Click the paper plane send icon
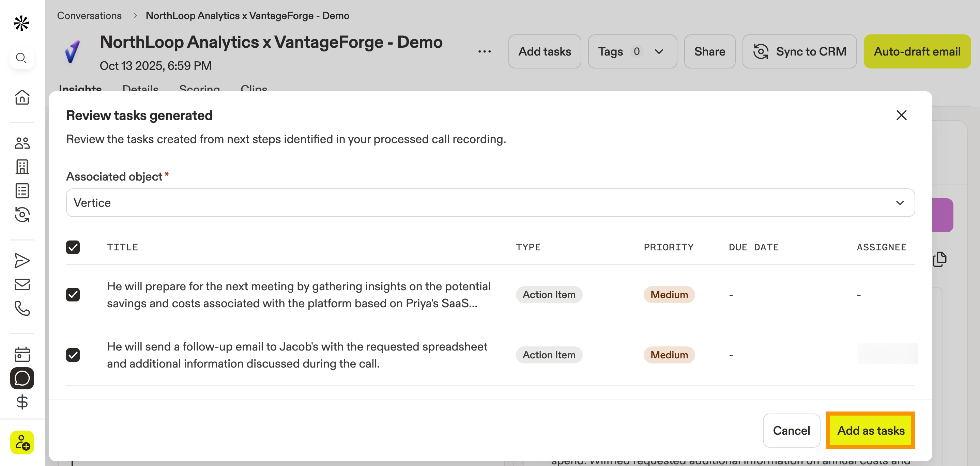The image size is (980, 466). (22, 261)
